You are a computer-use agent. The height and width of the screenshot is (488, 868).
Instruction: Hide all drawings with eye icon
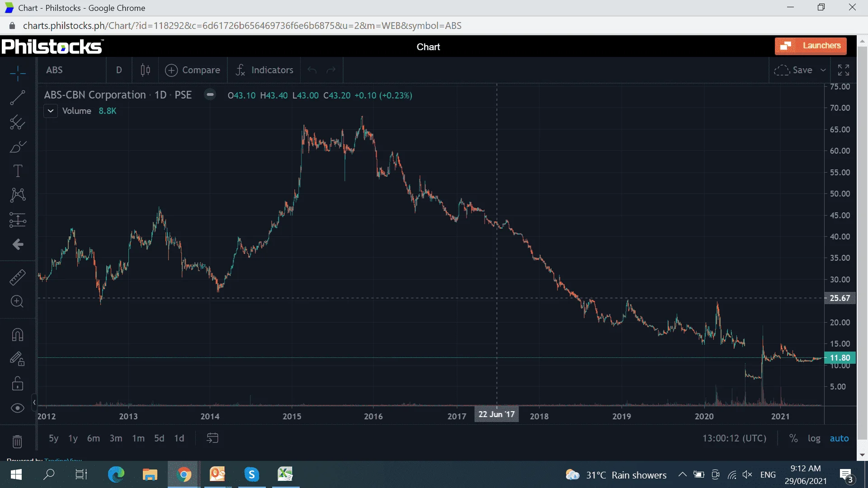(x=18, y=408)
